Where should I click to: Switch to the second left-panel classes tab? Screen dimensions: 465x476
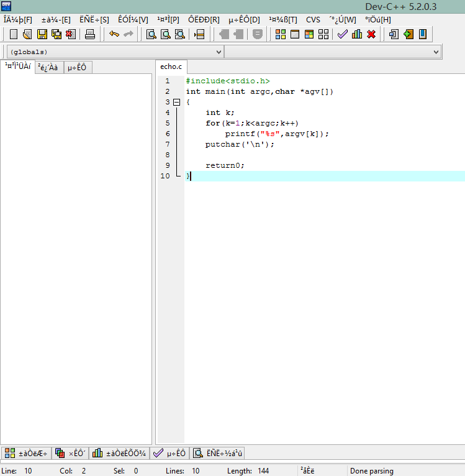point(49,67)
